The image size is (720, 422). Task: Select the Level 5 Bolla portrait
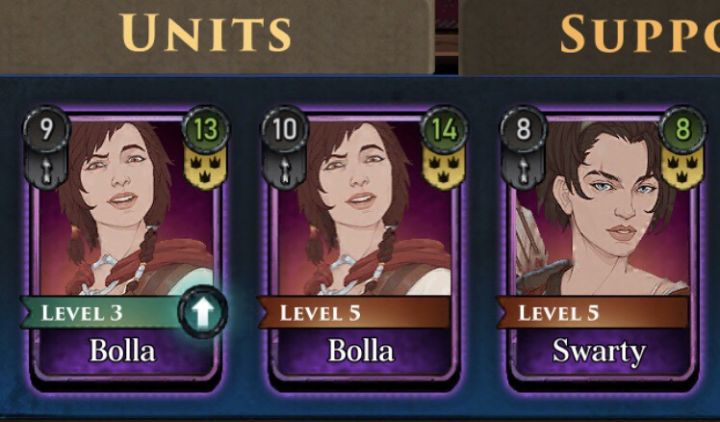(363, 207)
